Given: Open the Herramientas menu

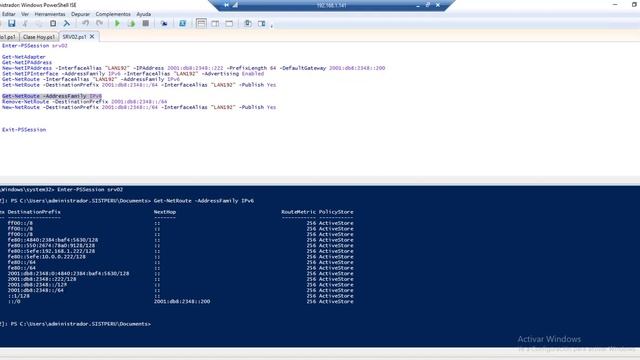Looking at the screenshot, I should pos(50,14).
